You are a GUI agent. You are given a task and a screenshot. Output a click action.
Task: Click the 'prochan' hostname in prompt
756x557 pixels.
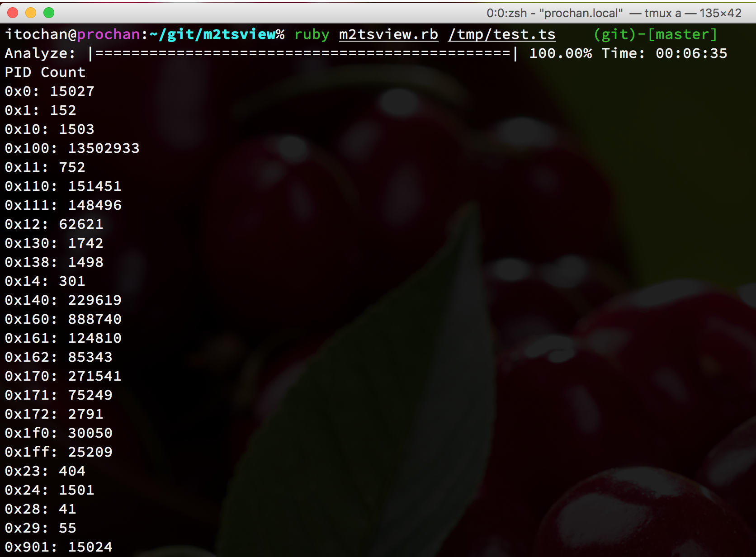click(x=109, y=34)
